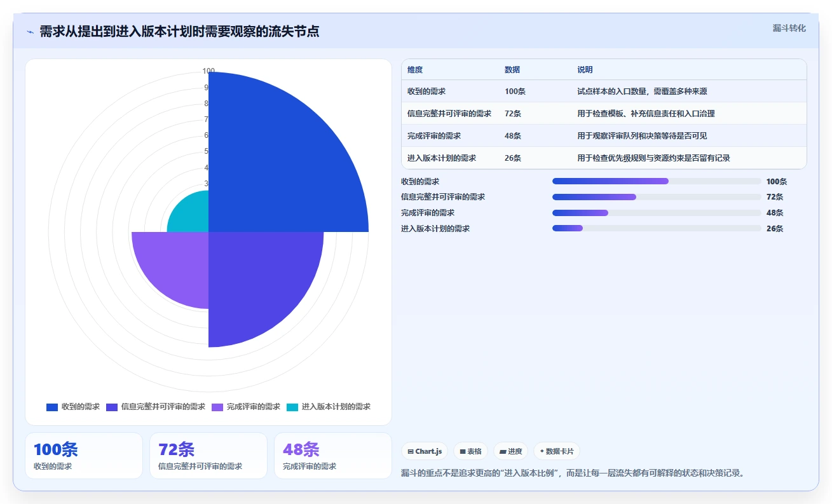Select the 收到的需求 table row cell
The height and width of the screenshot is (504, 832).
[x=426, y=92]
